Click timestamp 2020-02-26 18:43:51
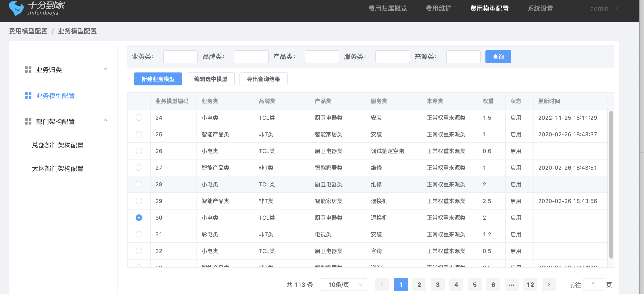The image size is (644, 294). (567, 168)
